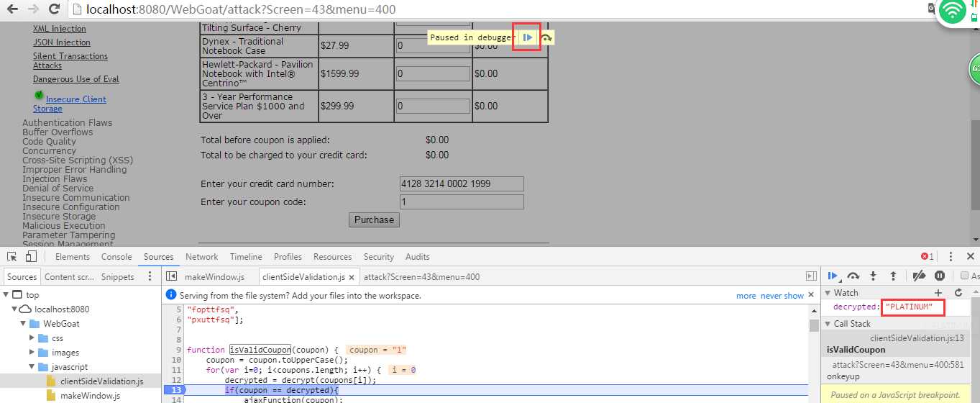Click the credit card number field
980x403 pixels.
click(462, 184)
